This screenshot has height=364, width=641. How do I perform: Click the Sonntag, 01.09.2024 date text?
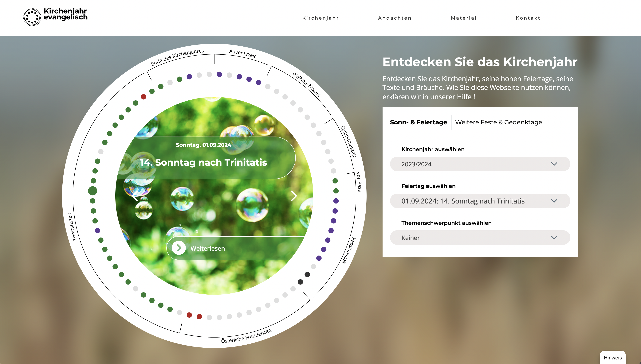203,145
